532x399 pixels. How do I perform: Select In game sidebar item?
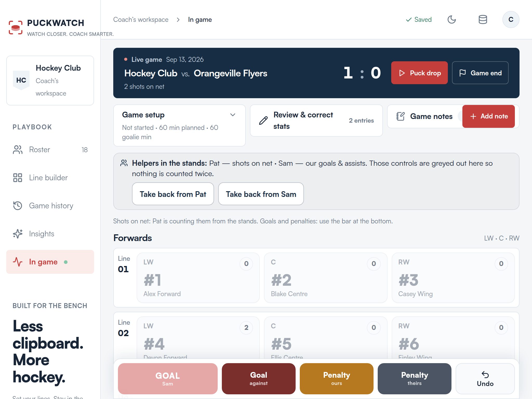[x=50, y=262]
